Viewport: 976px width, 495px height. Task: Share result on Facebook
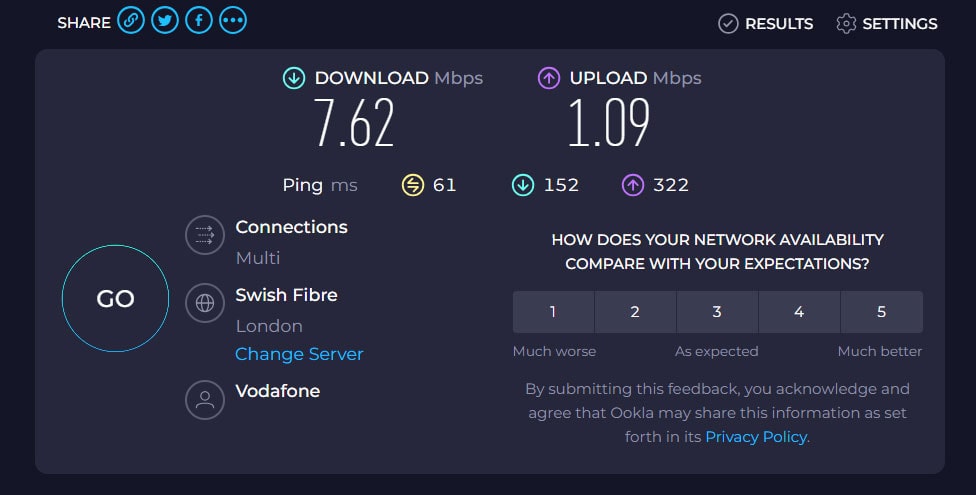[199, 21]
